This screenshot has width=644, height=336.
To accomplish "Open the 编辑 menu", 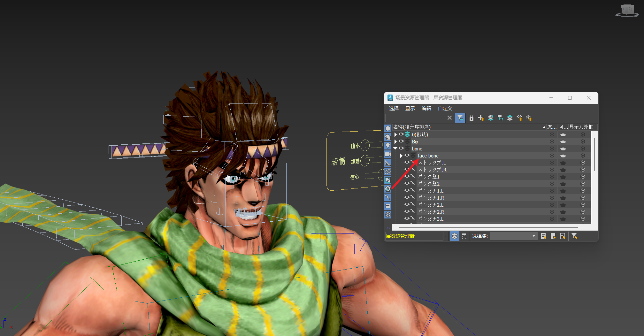I will (426, 109).
